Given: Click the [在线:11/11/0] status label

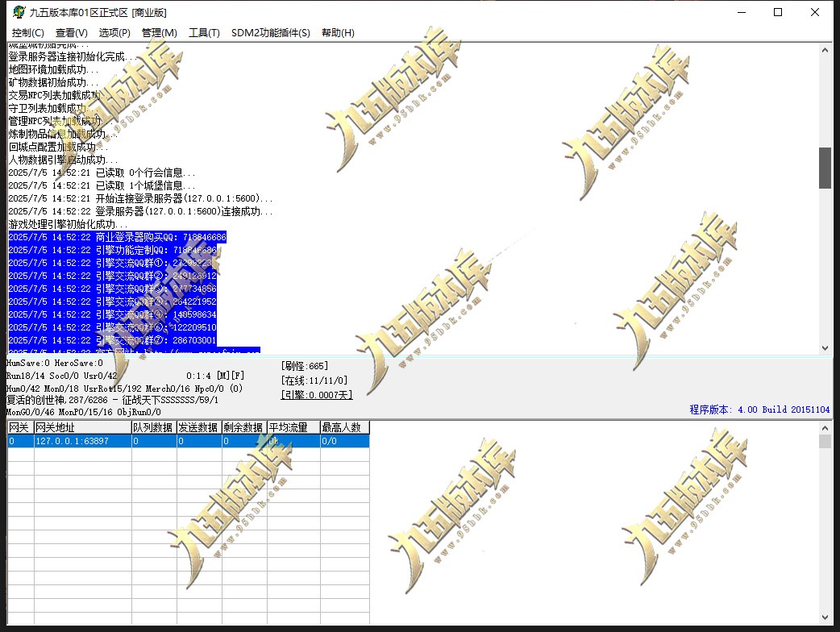Looking at the screenshot, I should tap(314, 380).
